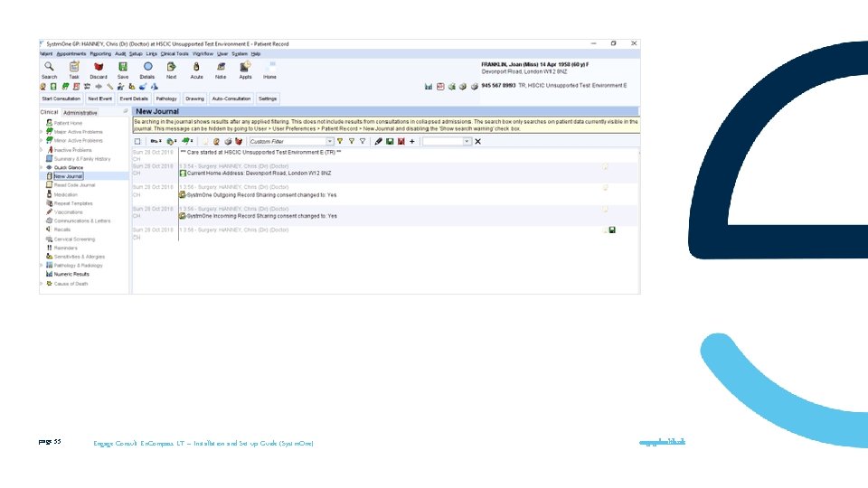Click plus icon in journal toolbar
Viewport: 868px width, 488px height.
(412, 142)
